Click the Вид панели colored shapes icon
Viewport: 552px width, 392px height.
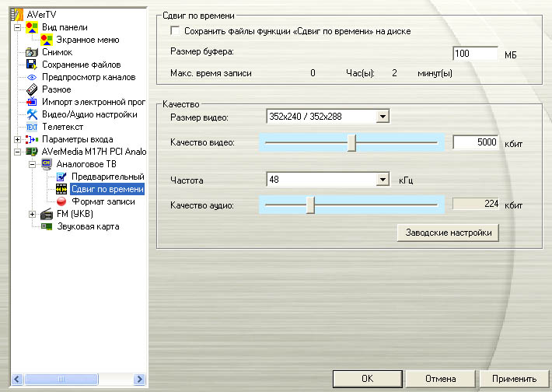(x=32, y=27)
